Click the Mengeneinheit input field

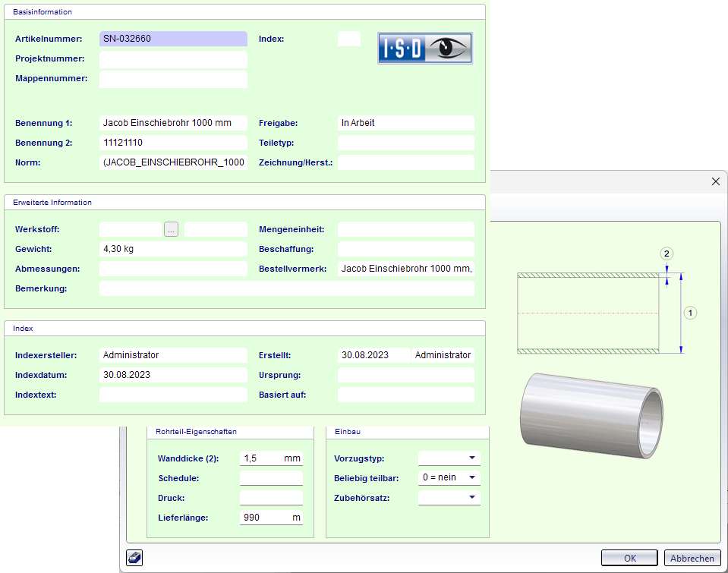[x=406, y=229]
